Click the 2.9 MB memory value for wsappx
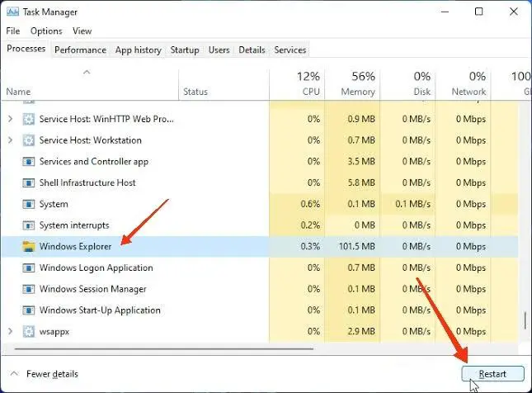Screen dimensions: 532x393 coord(361,332)
